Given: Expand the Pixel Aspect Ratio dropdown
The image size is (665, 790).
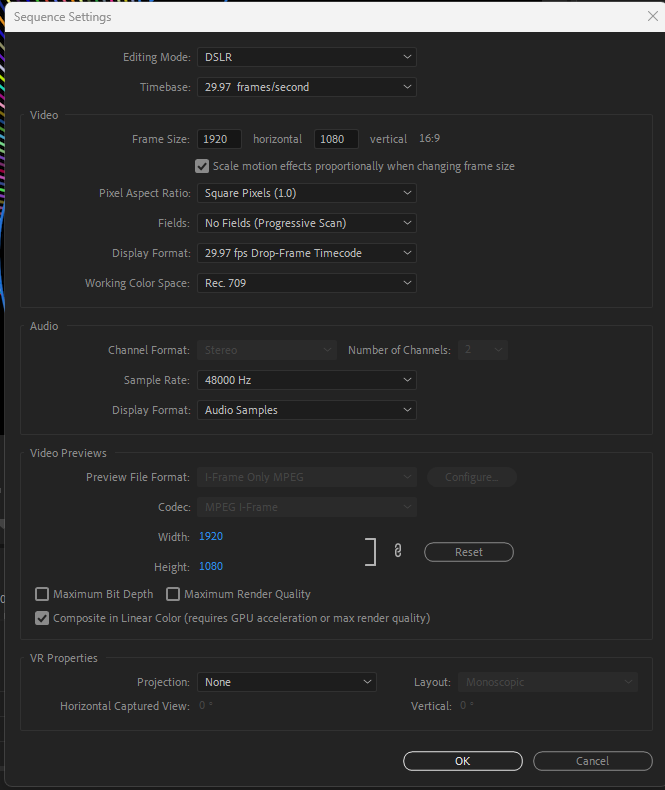Looking at the screenshot, I should (x=306, y=193).
